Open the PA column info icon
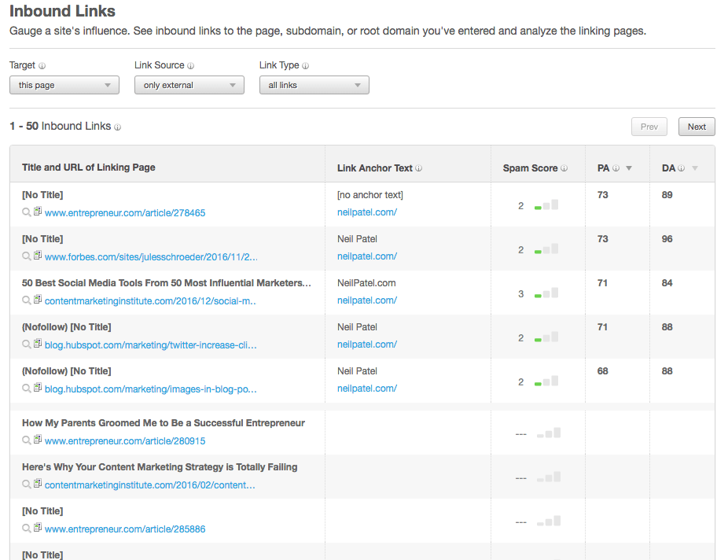The image size is (728, 560). pos(616,168)
